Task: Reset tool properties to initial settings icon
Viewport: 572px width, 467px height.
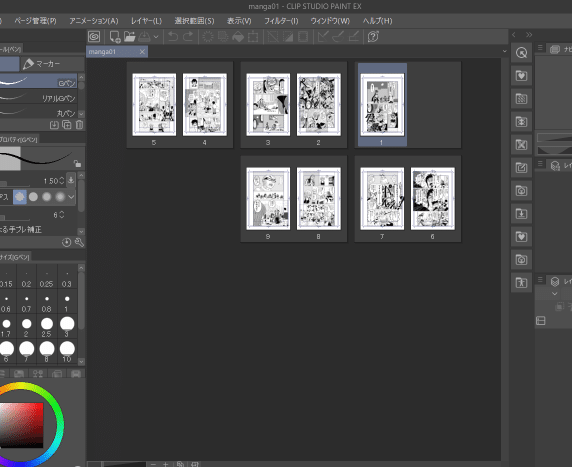Action: 66,242
